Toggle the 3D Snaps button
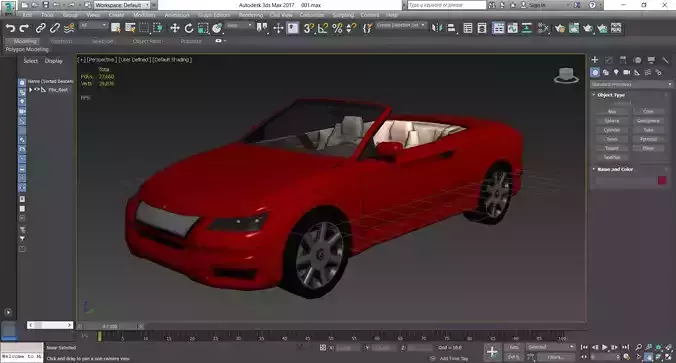This screenshot has height=363, width=676. tap(308, 28)
